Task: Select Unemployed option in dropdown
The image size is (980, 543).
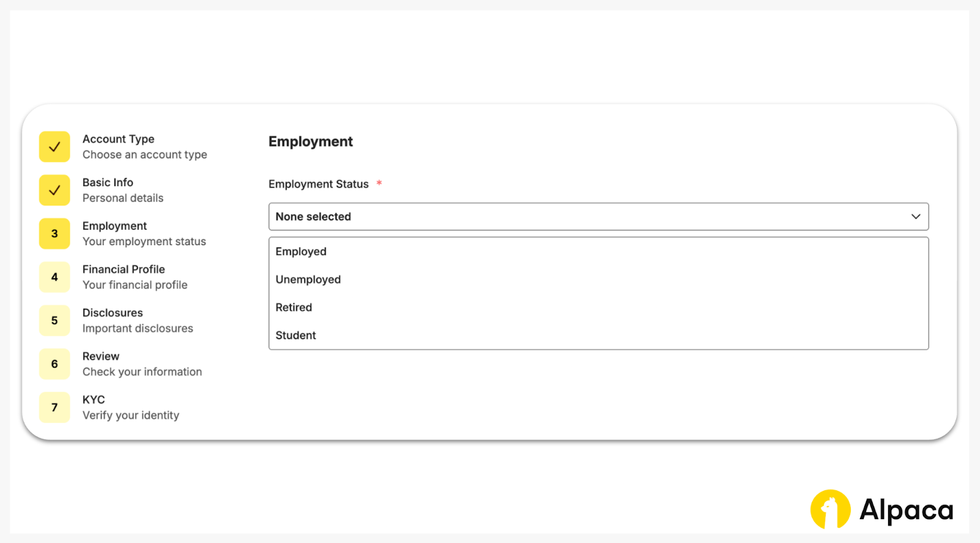Action: (308, 279)
